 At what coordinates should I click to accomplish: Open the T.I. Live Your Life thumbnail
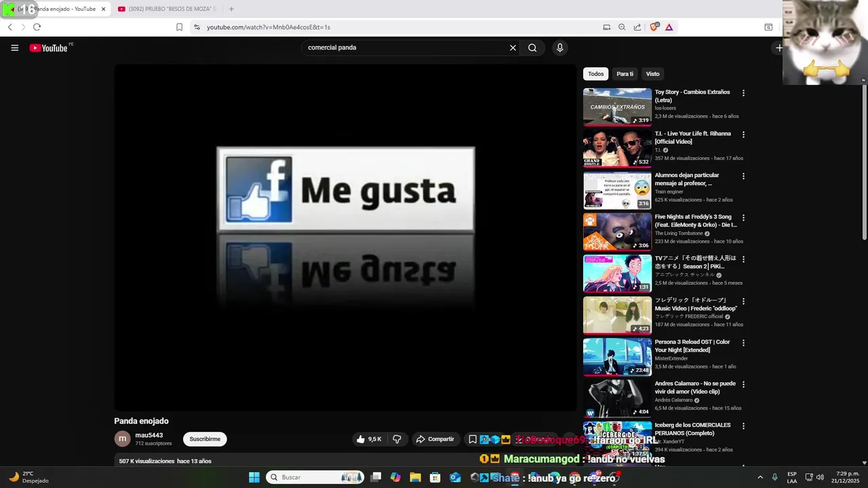click(x=617, y=148)
